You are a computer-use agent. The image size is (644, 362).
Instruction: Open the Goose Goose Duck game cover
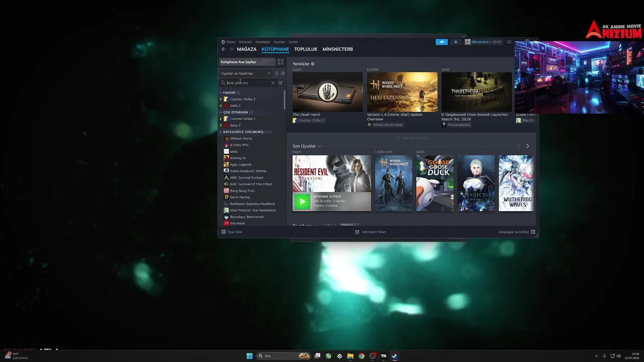(x=435, y=183)
